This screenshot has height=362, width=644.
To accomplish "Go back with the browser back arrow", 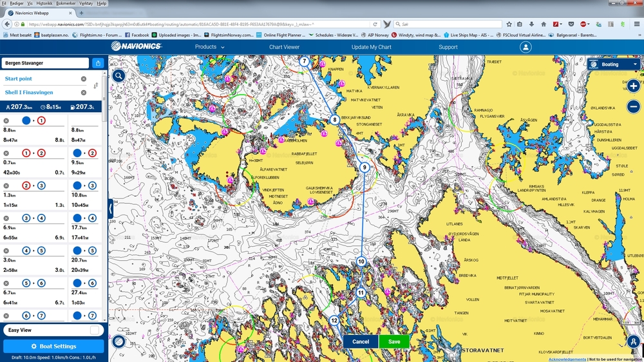I will 7,24.
